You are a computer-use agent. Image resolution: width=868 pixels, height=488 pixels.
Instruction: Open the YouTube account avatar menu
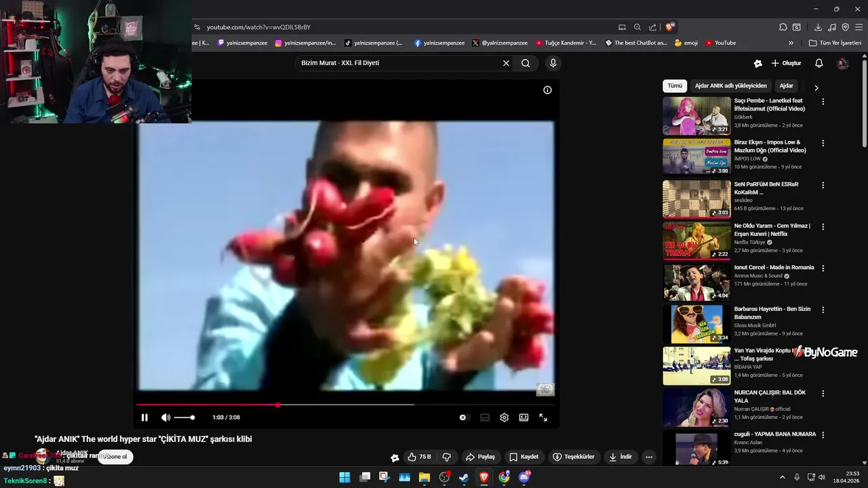pyautogui.click(x=843, y=63)
